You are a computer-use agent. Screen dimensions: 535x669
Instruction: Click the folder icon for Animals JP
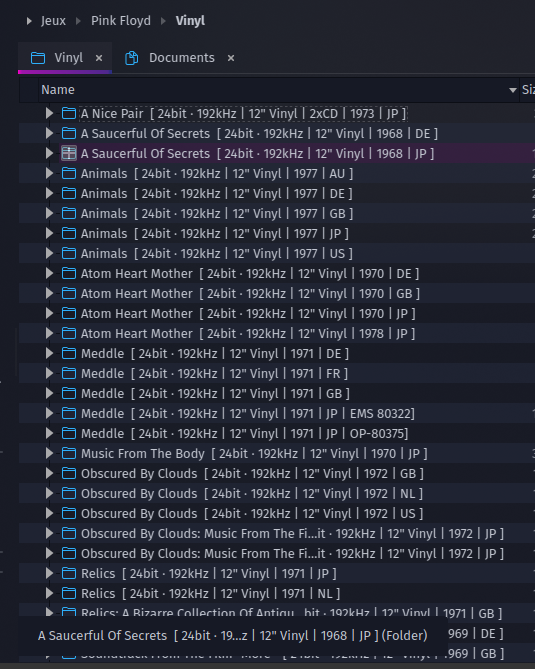point(69,233)
